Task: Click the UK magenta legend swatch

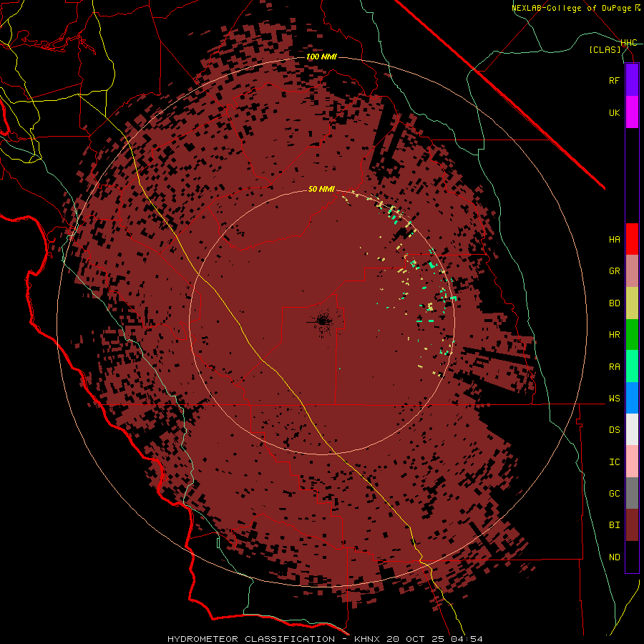Action: pos(632,112)
